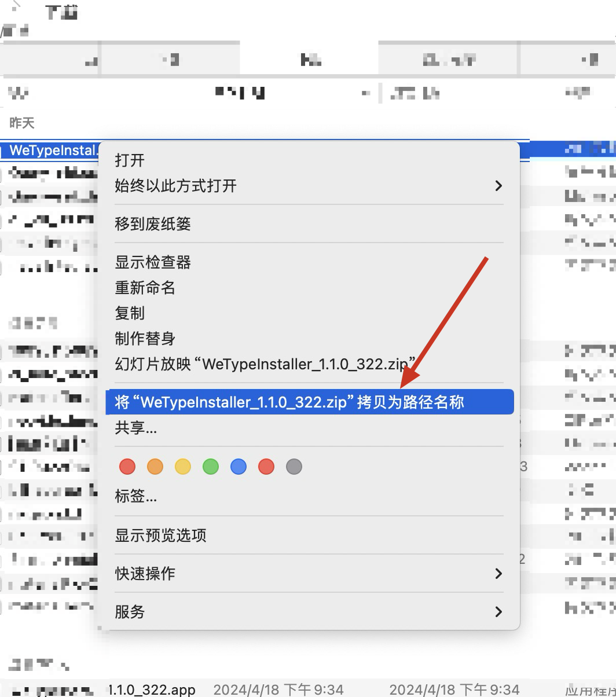Apply the blue color tag
This screenshot has height=697, width=616.
pyautogui.click(x=238, y=467)
